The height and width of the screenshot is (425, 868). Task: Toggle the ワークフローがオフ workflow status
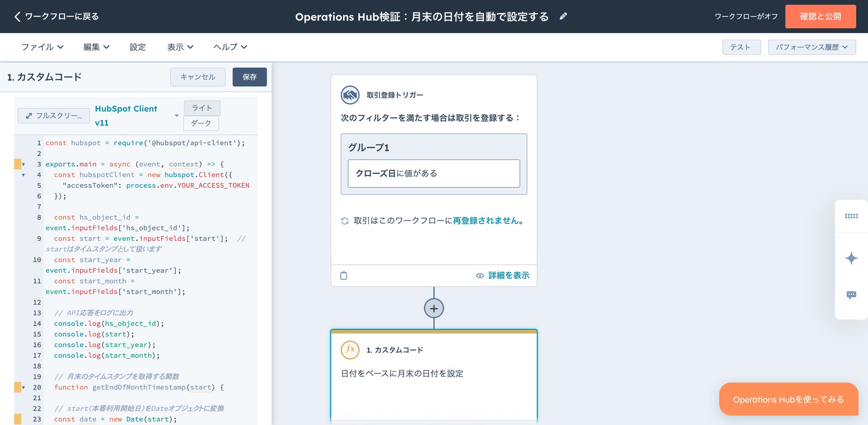click(x=746, y=16)
